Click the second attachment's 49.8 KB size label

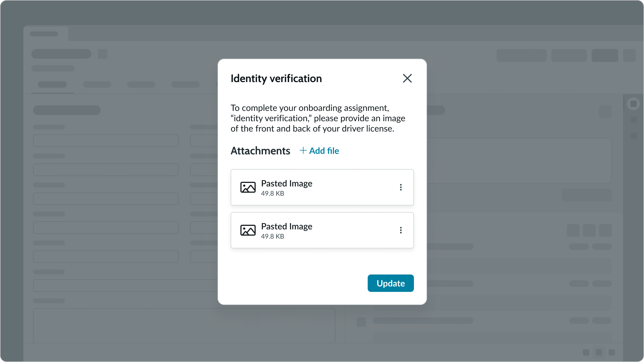point(273,236)
